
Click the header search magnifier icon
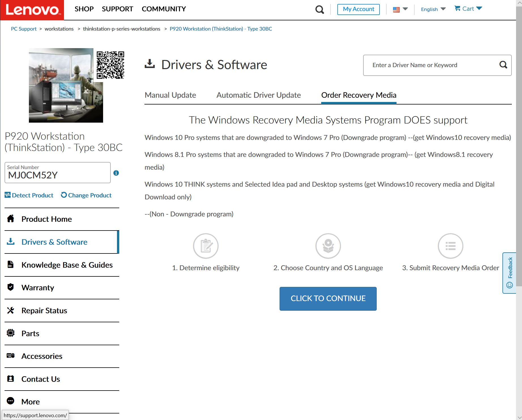(x=319, y=10)
